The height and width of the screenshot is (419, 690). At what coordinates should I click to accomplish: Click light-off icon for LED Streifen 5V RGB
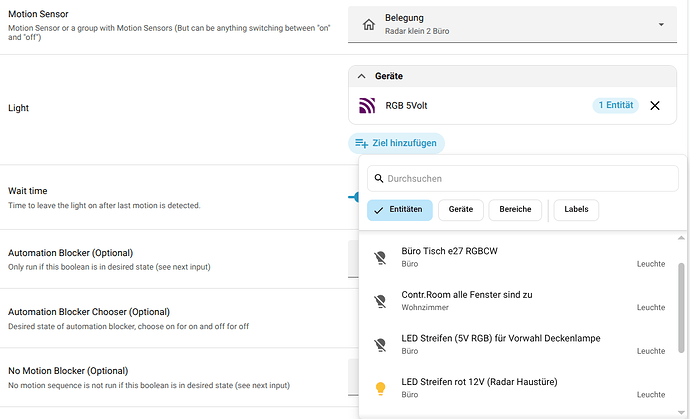pos(380,345)
